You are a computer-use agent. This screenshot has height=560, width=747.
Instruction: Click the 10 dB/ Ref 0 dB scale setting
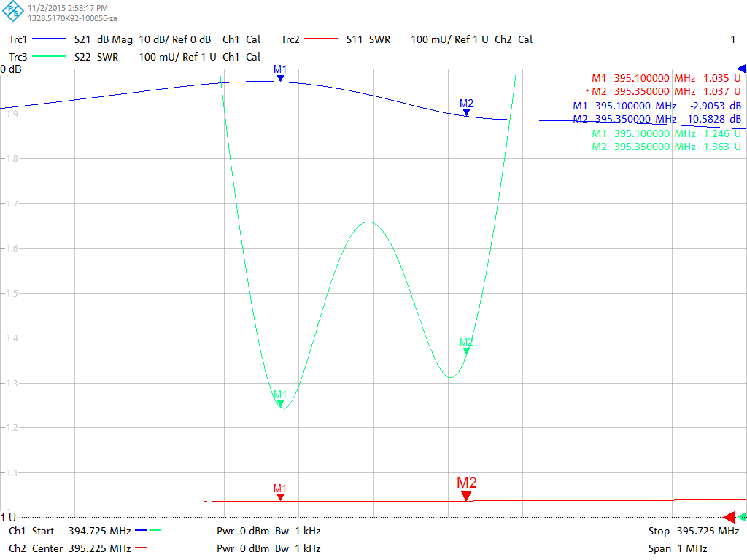[x=175, y=39]
